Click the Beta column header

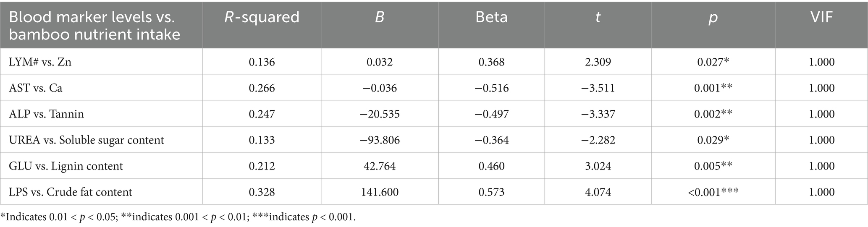point(491,18)
